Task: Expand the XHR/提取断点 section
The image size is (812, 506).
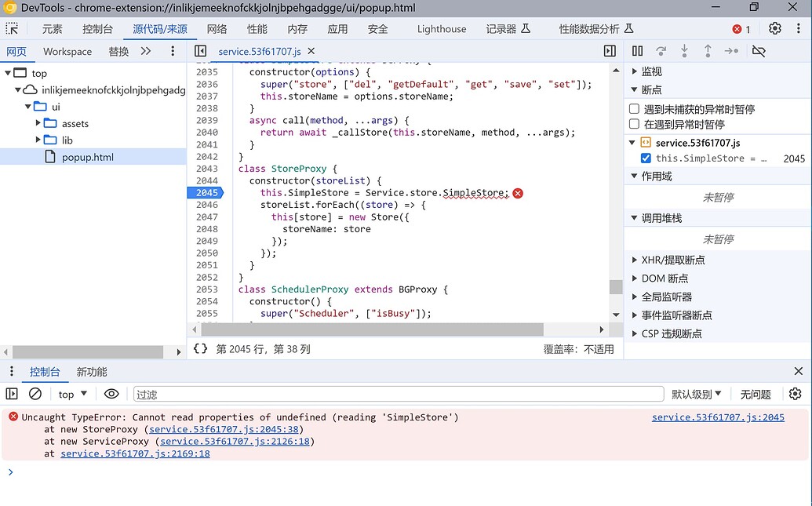Action: pos(634,260)
